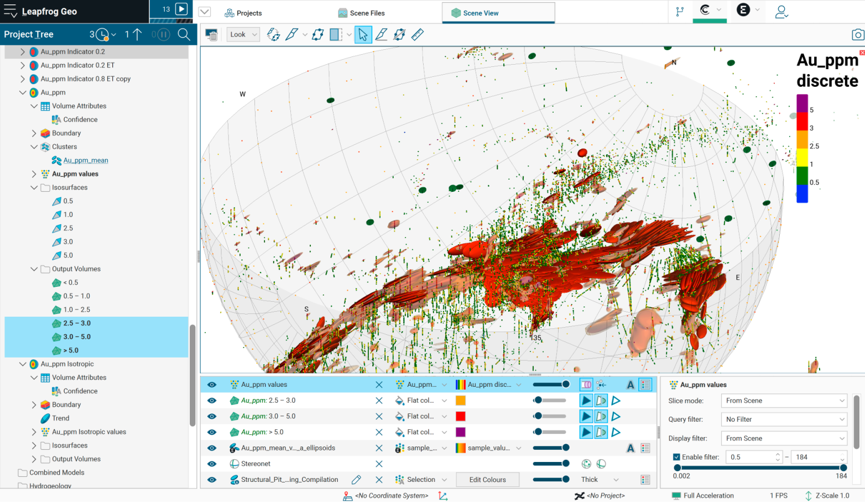This screenshot has height=504, width=865.
Task: Open the Au_ppm_mean cluster link
Action: click(86, 160)
